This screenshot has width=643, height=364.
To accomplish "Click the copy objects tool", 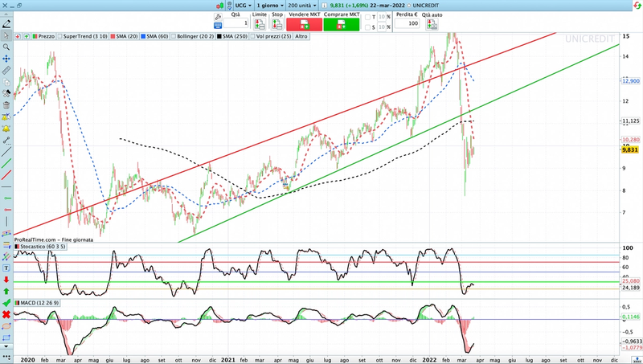I will 6,82.
